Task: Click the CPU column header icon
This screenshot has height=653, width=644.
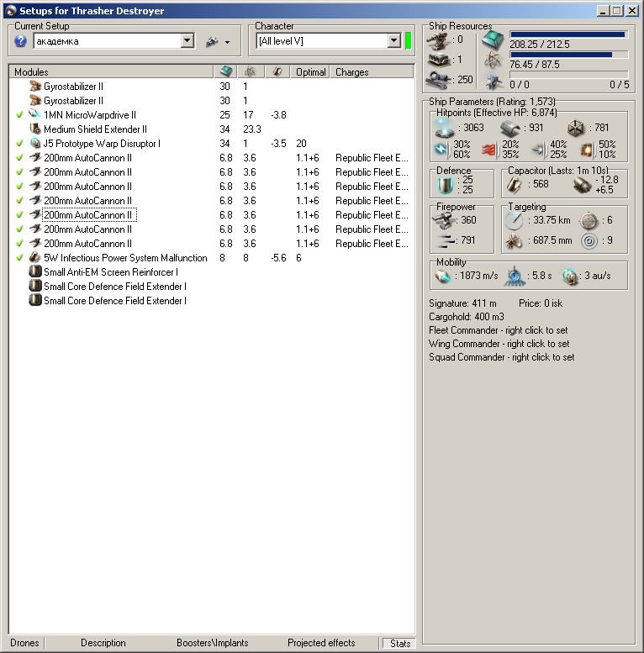Action: pyautogui.click(x=226, y=71)
